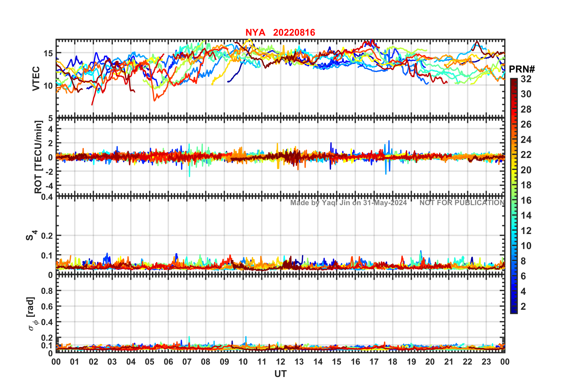
Task: Click sigma phi tick label '0.8'
Action: click(47, 291)
